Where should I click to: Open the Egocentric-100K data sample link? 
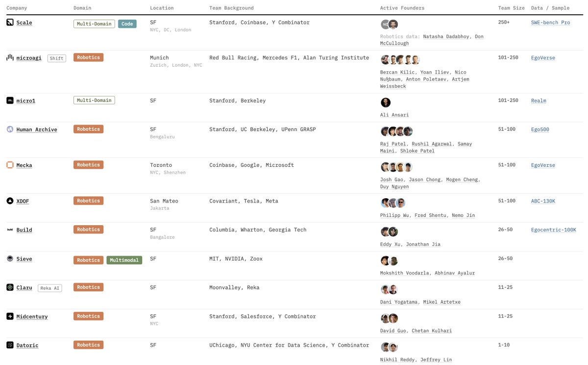(x=554, y=230)
